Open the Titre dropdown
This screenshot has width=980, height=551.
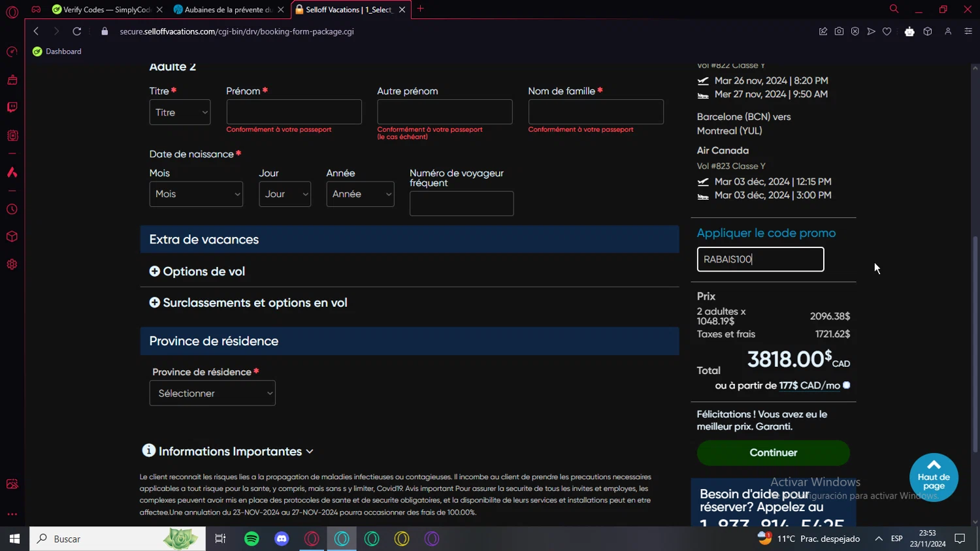(x=180, y=112)
